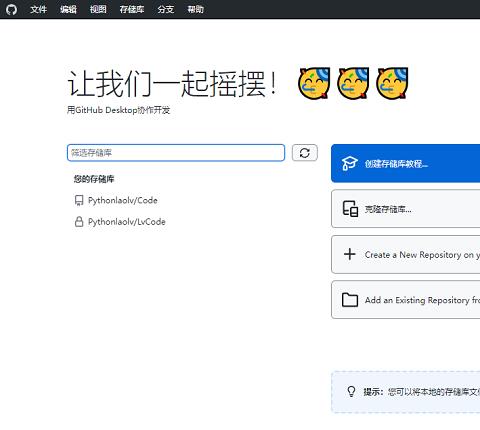Click Create a New Repository button
This screenshot has width=480, height=430.
click(405, 255)
